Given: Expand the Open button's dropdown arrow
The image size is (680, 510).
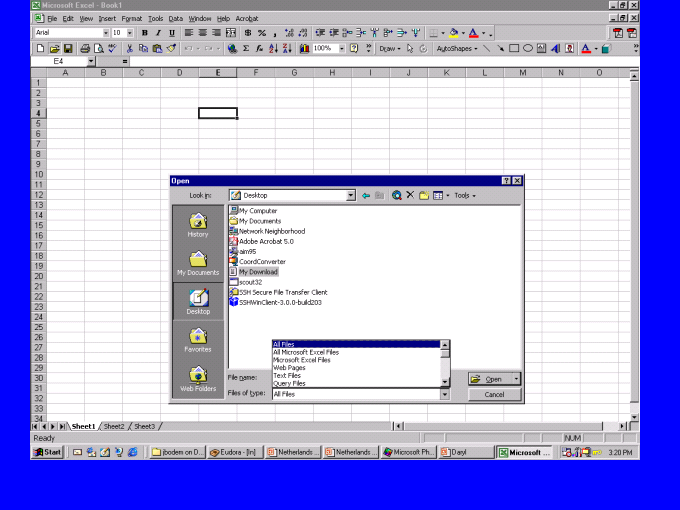Looking at the screenshot, I should point(516,379).
